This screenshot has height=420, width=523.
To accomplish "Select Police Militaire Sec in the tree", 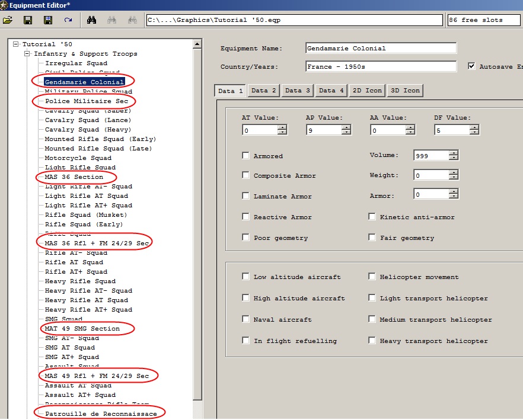I will (x=87, y=101).
